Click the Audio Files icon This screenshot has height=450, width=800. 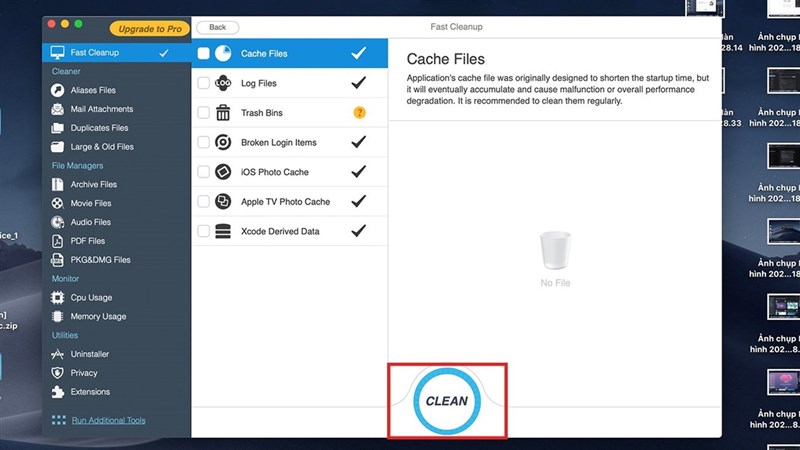click(x=57, y=222)
